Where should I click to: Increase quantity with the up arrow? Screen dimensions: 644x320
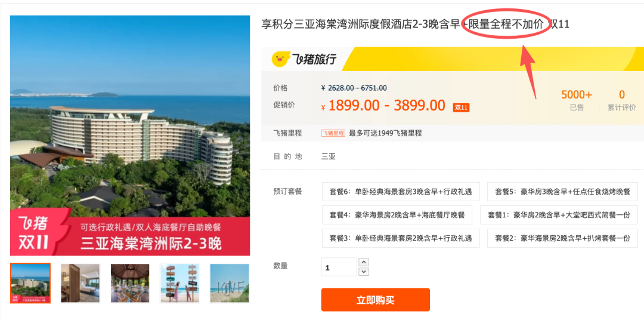pos(364,262)
